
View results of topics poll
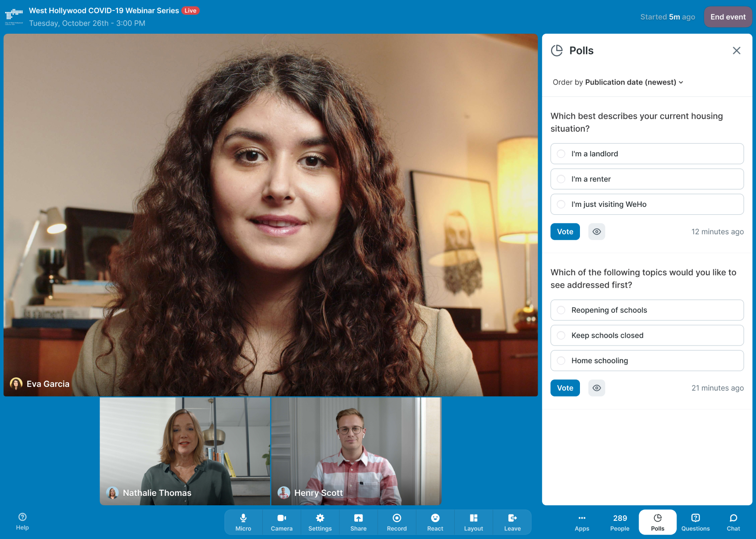coord(597,388)
